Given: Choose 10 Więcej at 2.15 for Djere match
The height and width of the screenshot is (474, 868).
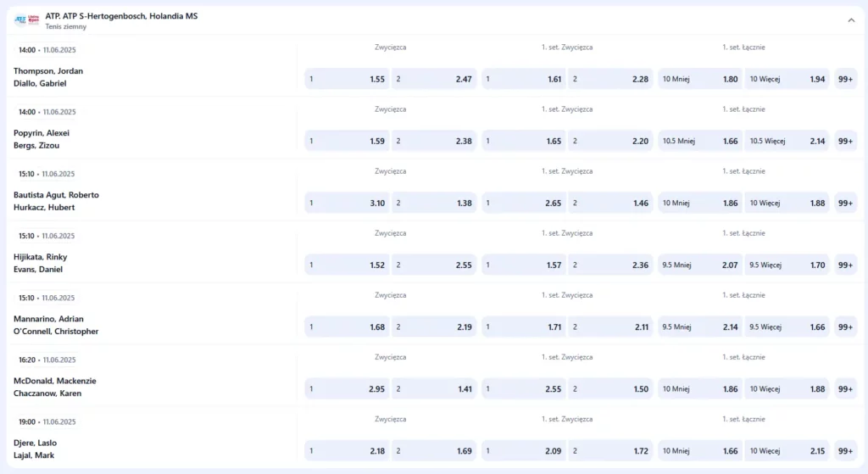Looking at the screenshot, I should [787, 450].
